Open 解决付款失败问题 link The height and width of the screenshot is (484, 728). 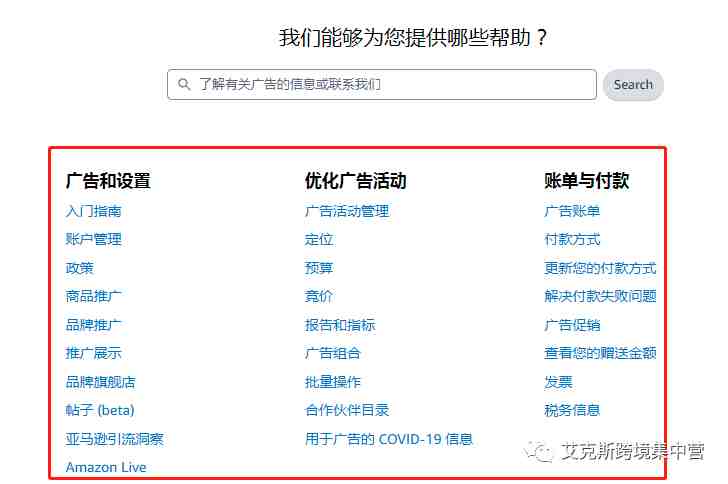[x=600, y=296]
